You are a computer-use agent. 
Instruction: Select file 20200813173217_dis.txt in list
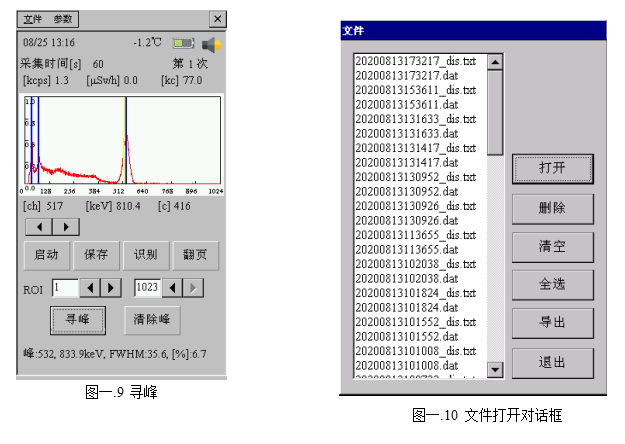(415, 62)
